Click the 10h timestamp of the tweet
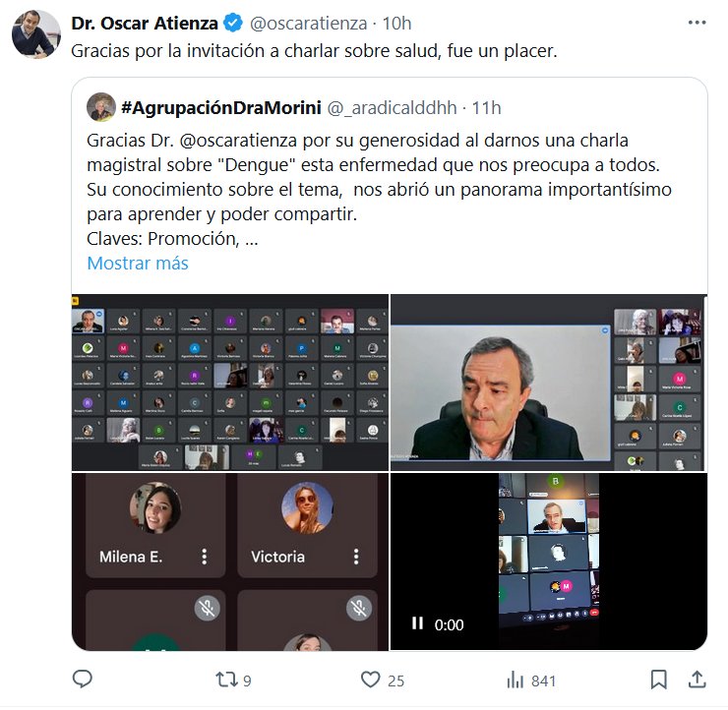728x710 pixels. click(397, 24)
